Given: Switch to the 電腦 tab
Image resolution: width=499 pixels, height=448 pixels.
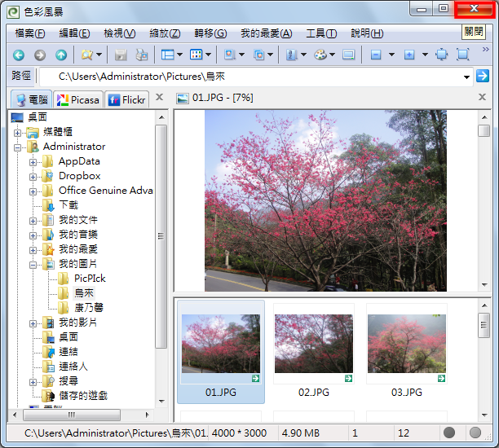Looking at the screenshot, I should [x=32, y=99].
